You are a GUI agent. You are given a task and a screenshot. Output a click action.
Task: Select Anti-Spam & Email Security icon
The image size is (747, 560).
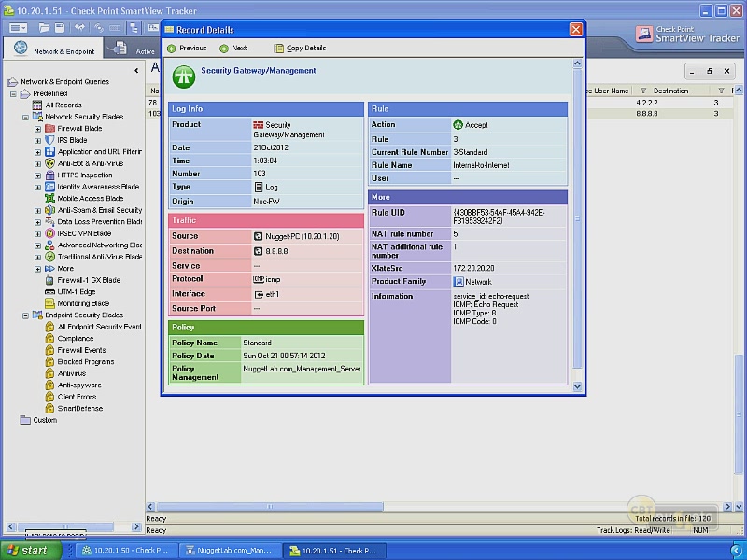pos(49,210)
